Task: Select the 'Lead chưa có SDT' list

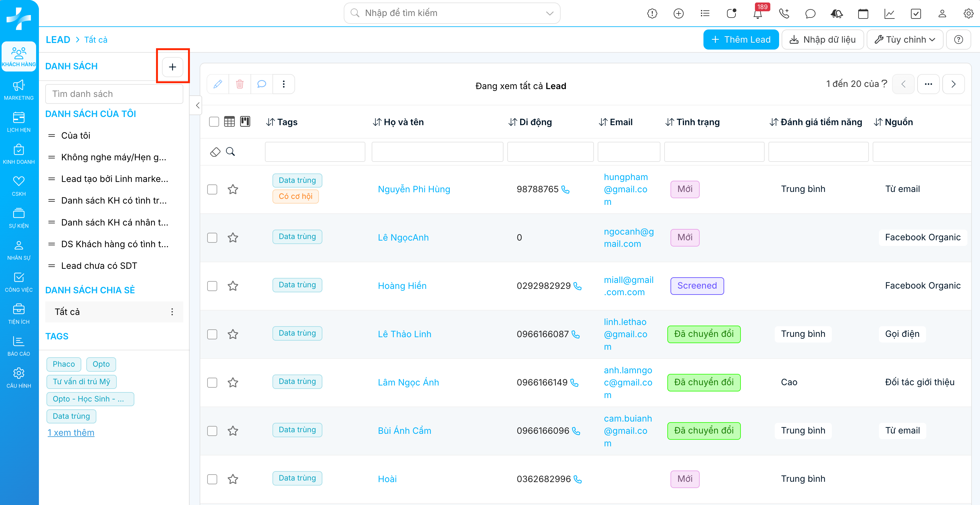Action: coord(99,266)
